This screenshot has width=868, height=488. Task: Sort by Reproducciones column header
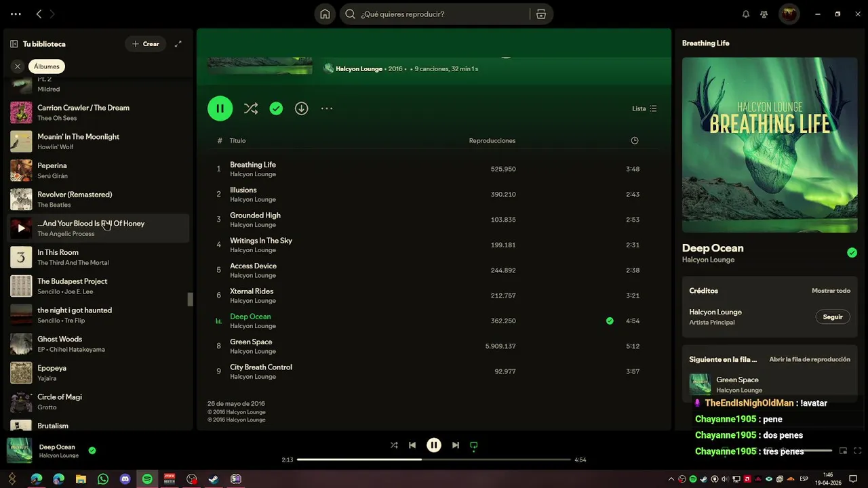point(492,140)
